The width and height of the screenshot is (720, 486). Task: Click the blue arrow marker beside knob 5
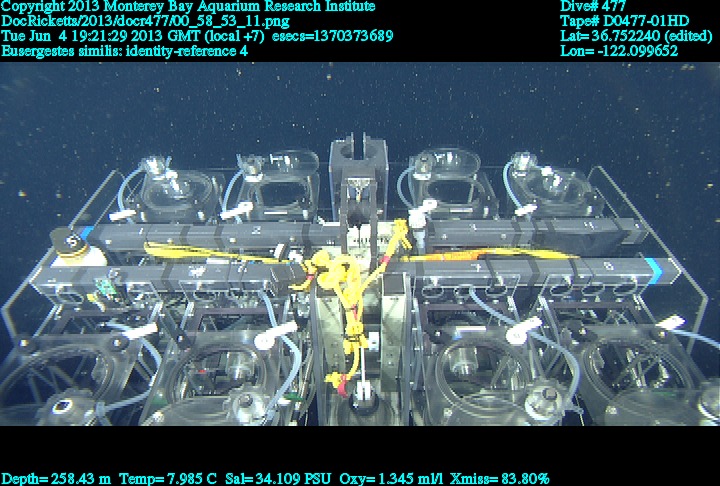tap(87, 233)
